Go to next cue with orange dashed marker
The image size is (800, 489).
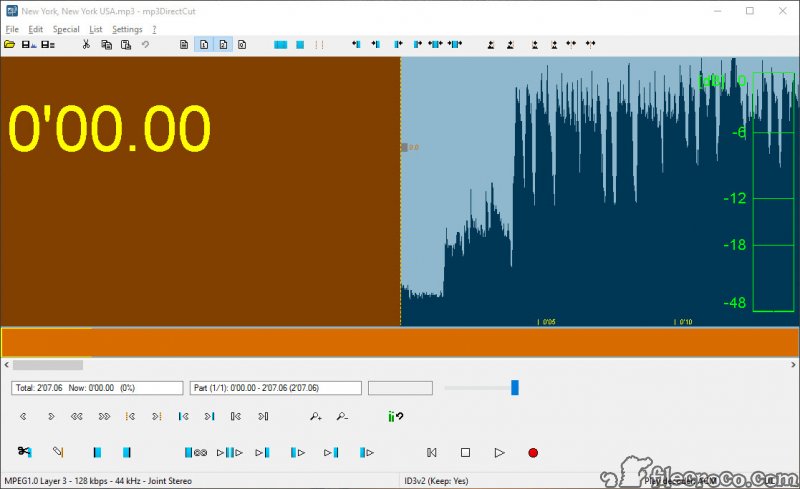pyautogui.click(x=157, y=417)
